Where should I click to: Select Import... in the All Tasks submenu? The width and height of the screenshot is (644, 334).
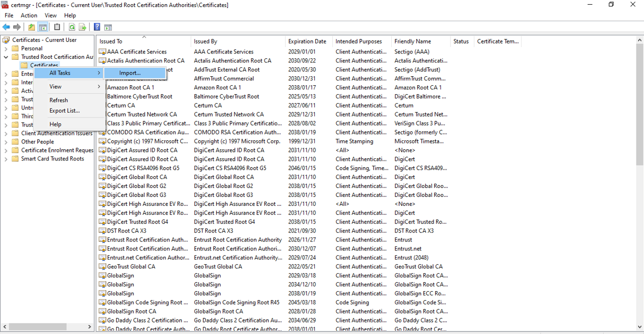(130, 73)
